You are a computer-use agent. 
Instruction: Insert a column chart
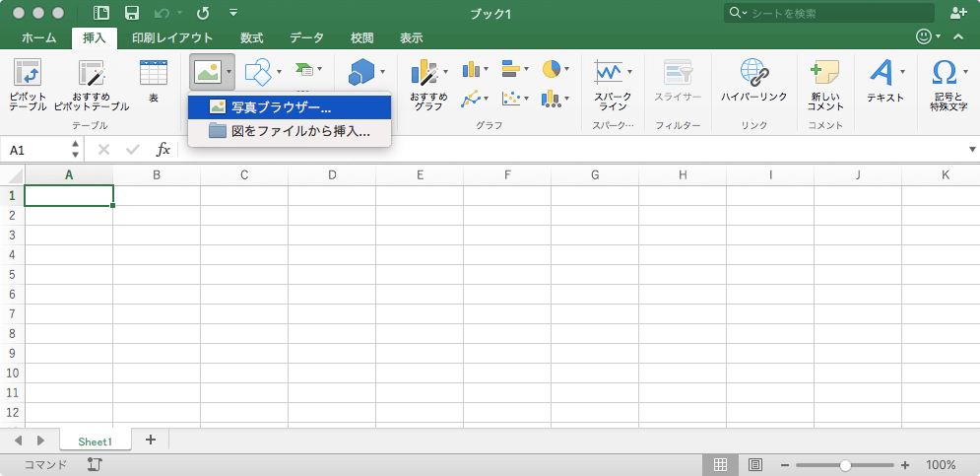point(471,69)
